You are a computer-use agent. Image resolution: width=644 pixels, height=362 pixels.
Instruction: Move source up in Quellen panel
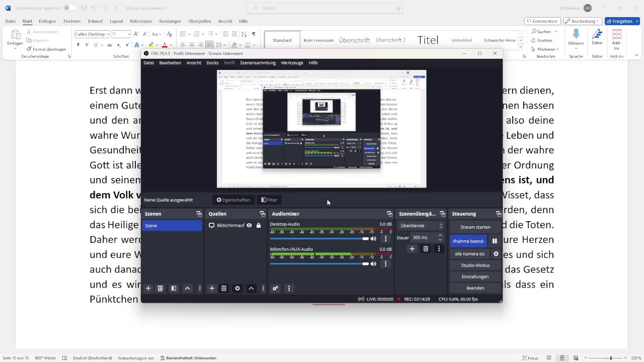click(x=251, y=288)
